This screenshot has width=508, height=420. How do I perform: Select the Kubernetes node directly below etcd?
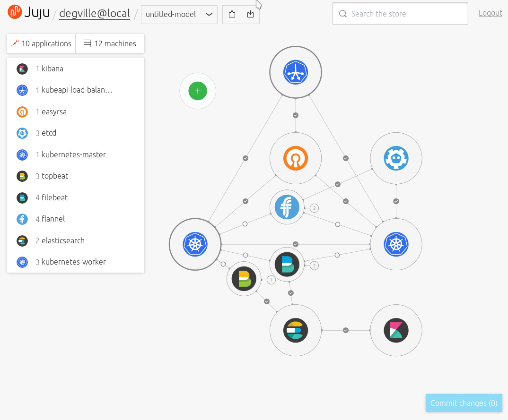tap(396, 244)
